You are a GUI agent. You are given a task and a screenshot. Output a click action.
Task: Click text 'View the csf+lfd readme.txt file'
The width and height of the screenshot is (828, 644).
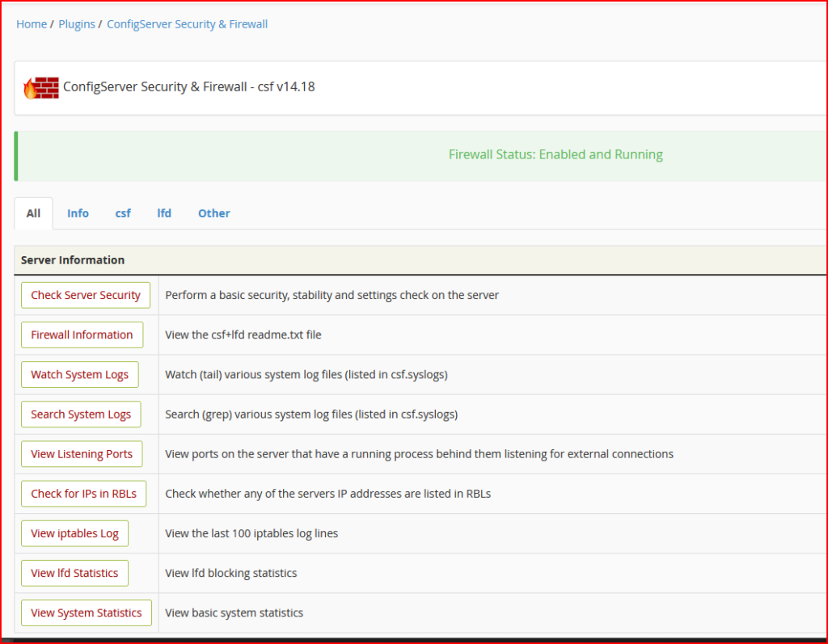(243, 335)
